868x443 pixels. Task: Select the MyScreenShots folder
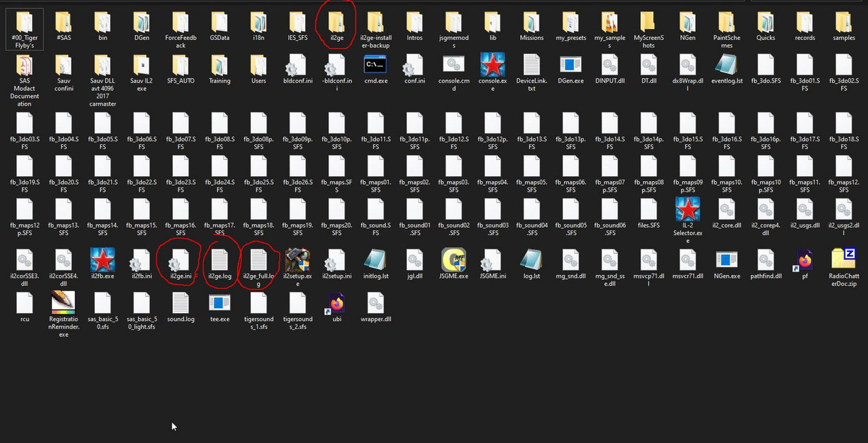(648, 30)
